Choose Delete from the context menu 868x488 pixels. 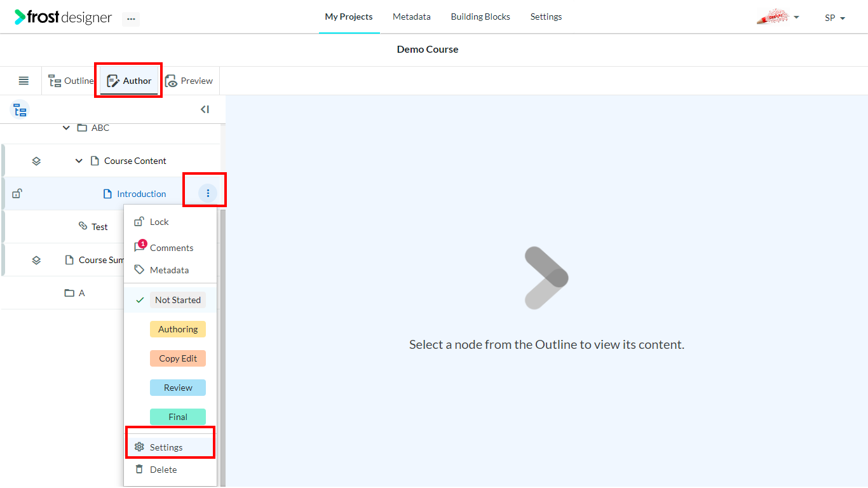[170, 470]
